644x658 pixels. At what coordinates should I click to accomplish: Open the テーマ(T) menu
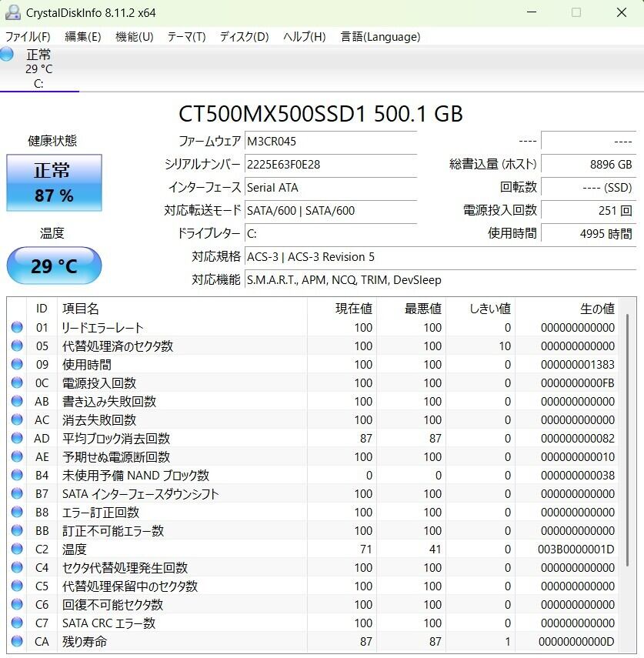(x=186, y=37)
